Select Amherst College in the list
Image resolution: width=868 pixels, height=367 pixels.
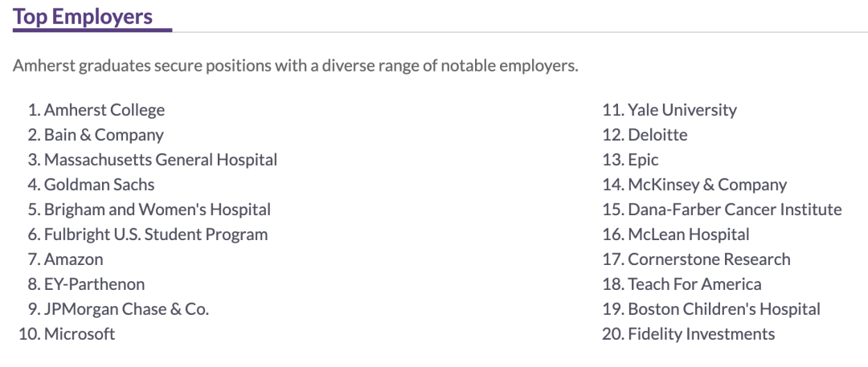pos(104,110)
